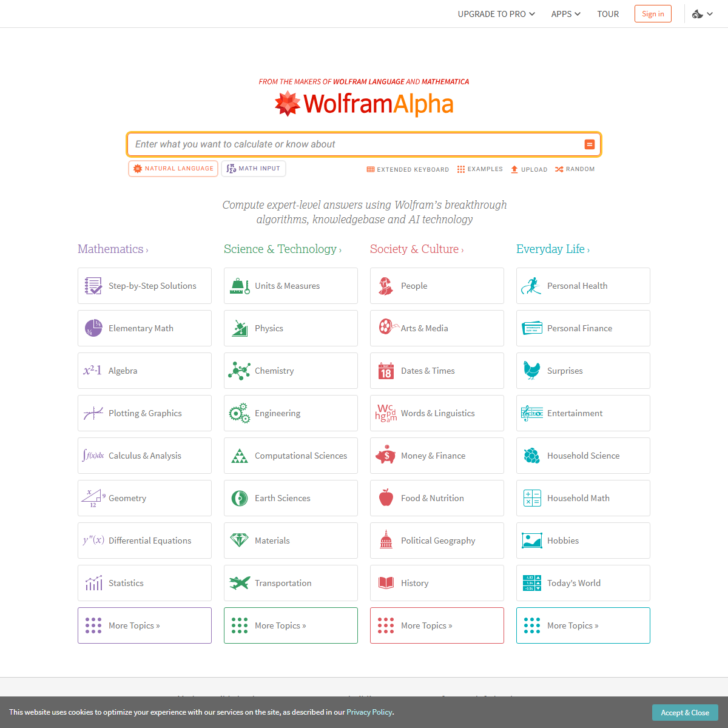728x728 pixels.
Task: Click the Personal Health runner icon
Action: 531,286
